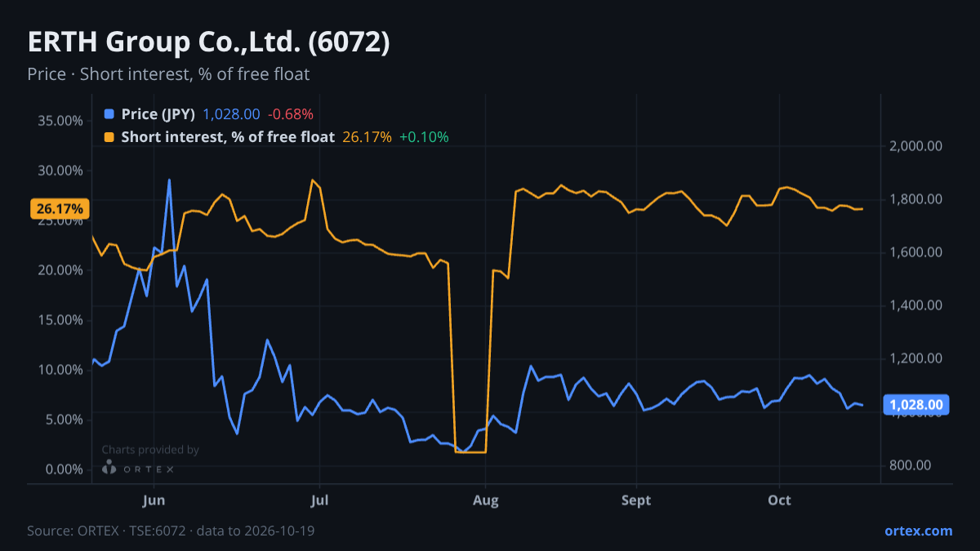The width and height of the screenshot is (980, 551).
Task: Click the +0.10% short interest change
Action: [424, 137]
